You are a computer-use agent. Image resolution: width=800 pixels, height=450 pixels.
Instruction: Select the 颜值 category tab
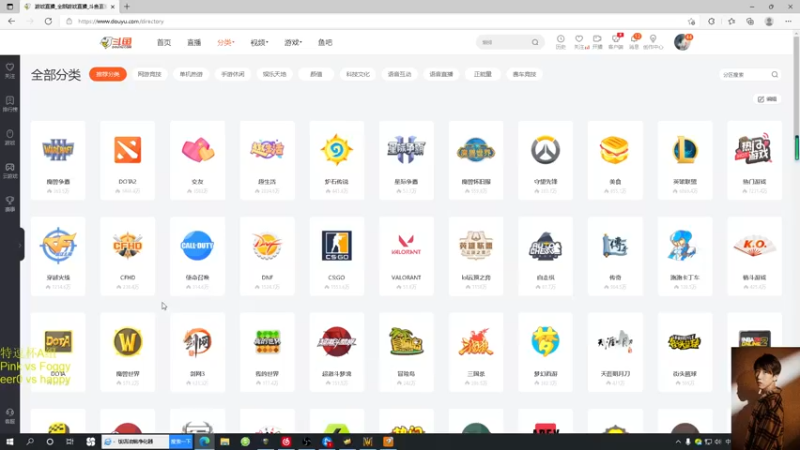pos(316,74)
